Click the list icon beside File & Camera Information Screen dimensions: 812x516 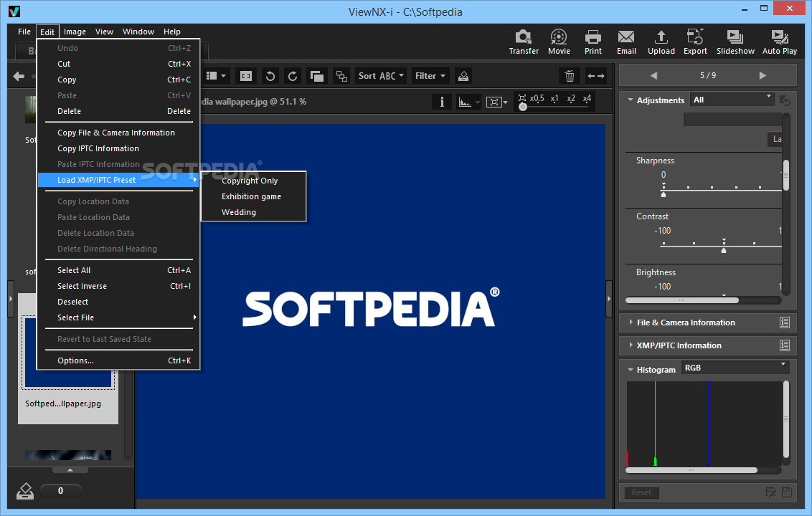[785, 322]
